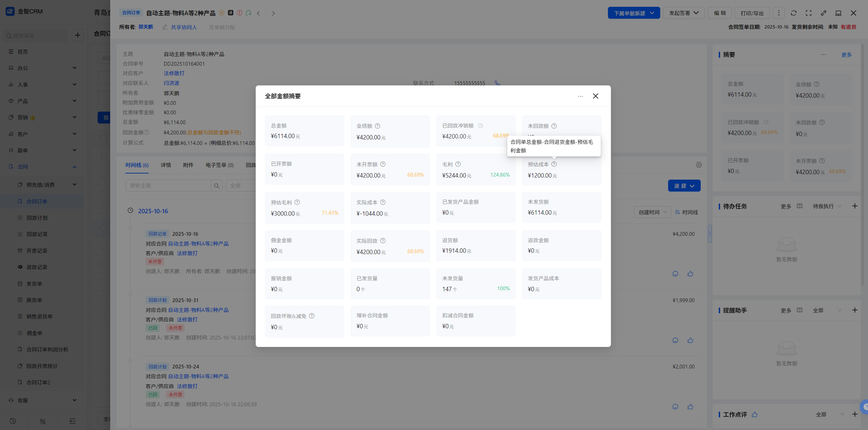Screen dimensions: 868x430
Task: Click the copy link icon in header
Action: pyautogui.click(x=823, y=13)
